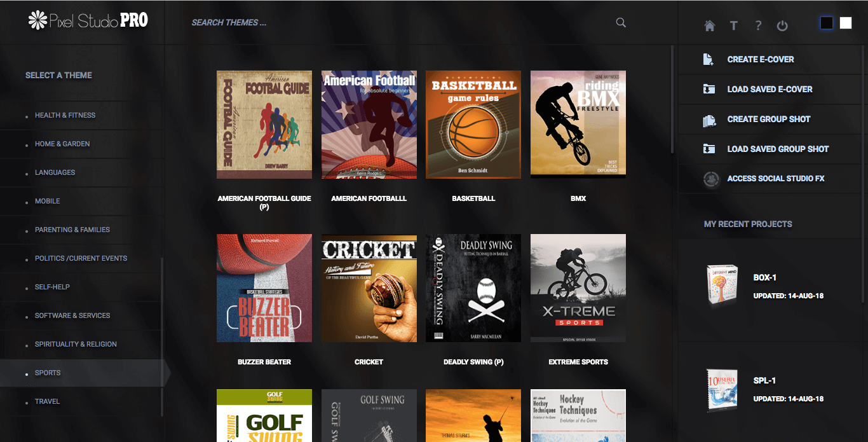Click the category list scrollbar
Screen dimensions: 868x442
161,337
